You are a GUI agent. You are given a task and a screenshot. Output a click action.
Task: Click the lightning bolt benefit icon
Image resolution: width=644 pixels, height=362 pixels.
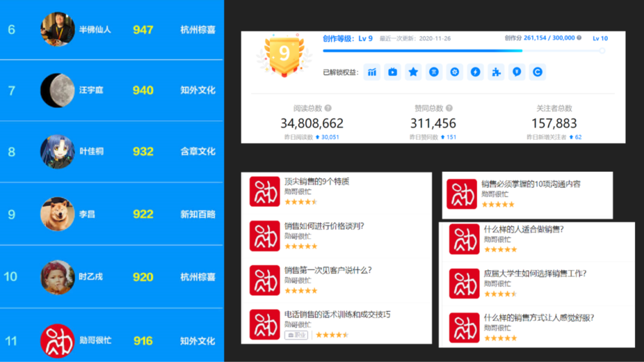point(475,72)
